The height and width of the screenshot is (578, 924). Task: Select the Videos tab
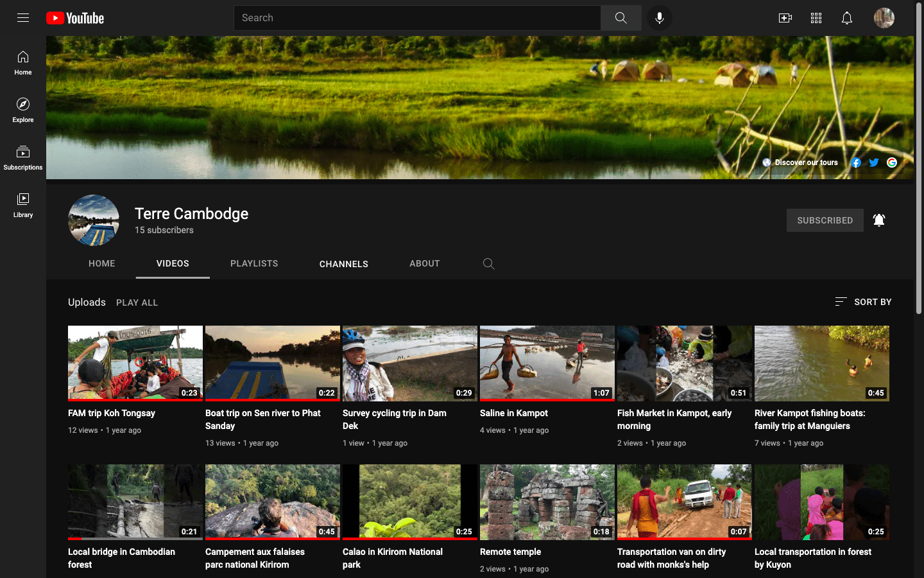click(x=173, y=263)
